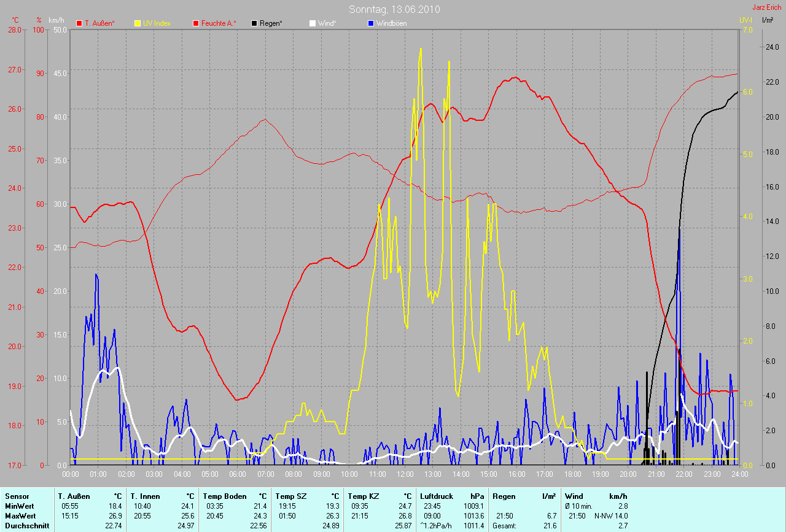Image resolution: width=786 pixels, height=532 pixels.
Task: Select the 'UV Index' legend label
Action: (157, 23)
